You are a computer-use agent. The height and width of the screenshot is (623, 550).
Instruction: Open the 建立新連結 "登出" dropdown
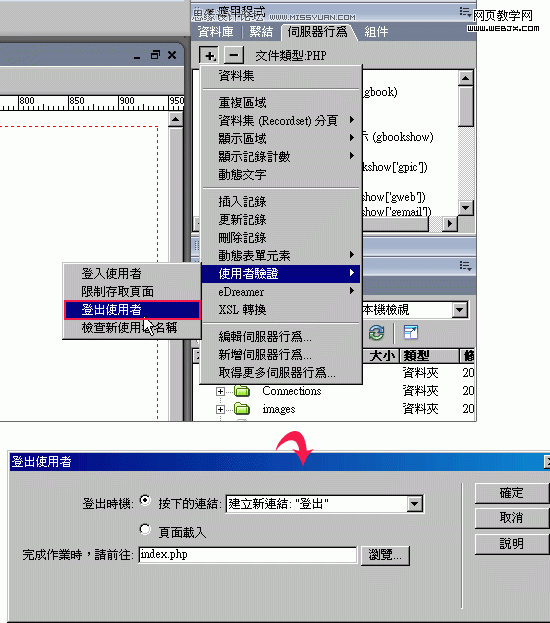click(414, 504)
